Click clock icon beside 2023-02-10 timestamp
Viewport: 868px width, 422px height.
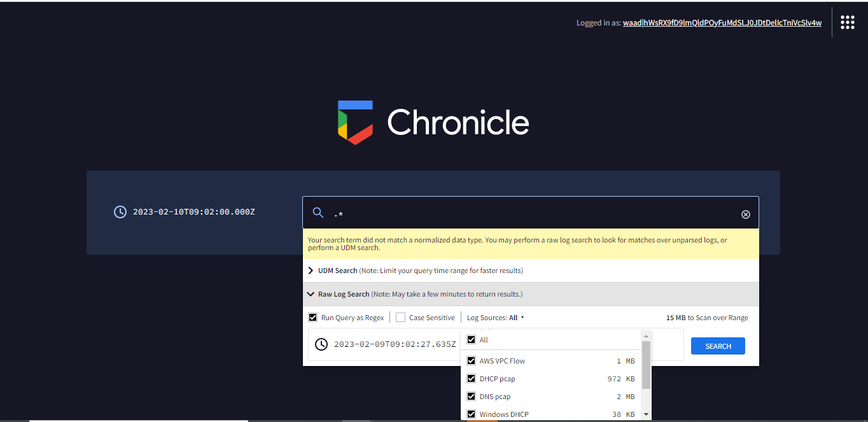120,212
